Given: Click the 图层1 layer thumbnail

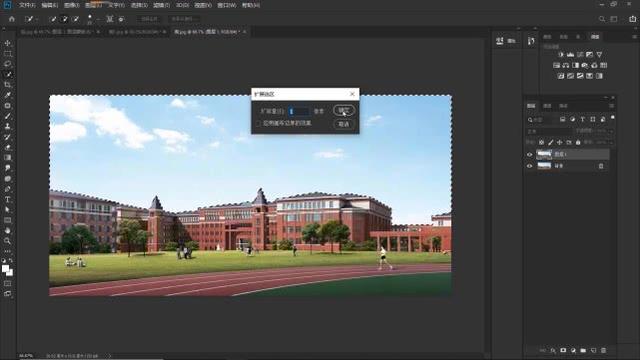Looking at the screenshot, I should click(x=544, y=154).
